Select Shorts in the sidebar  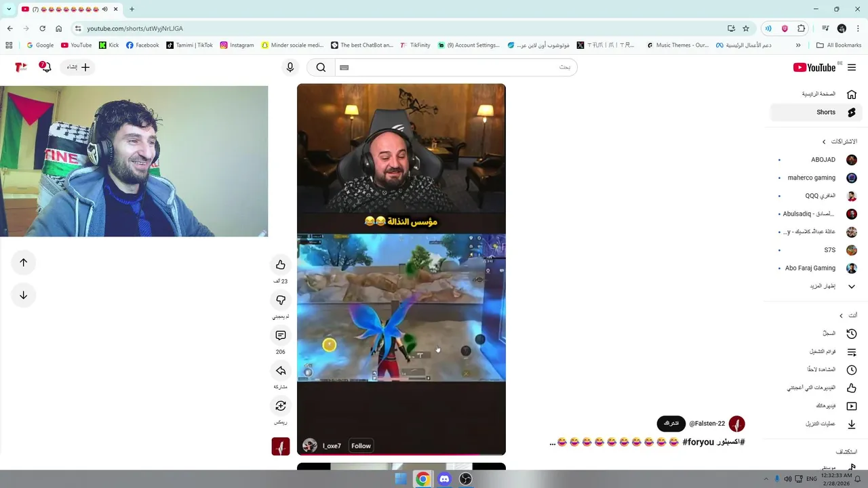(x=817, y=113)
